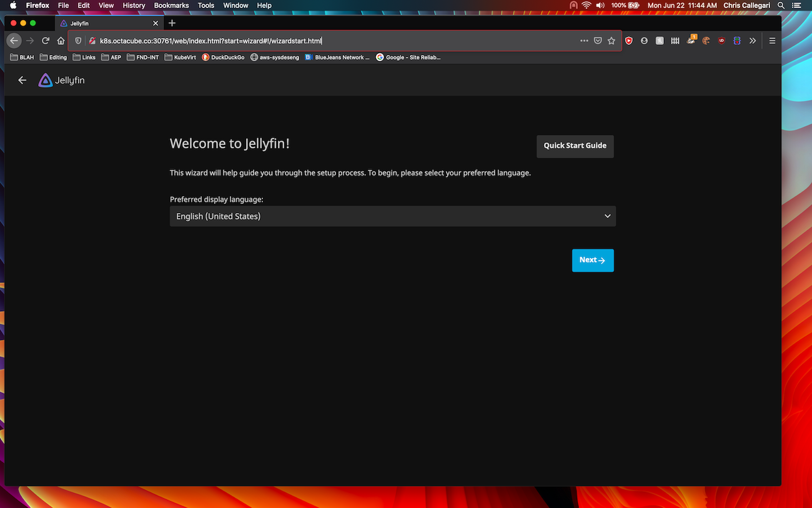Open the KubeVirt bookmarks folder
The image size is (812, 508).
point(180,57)
